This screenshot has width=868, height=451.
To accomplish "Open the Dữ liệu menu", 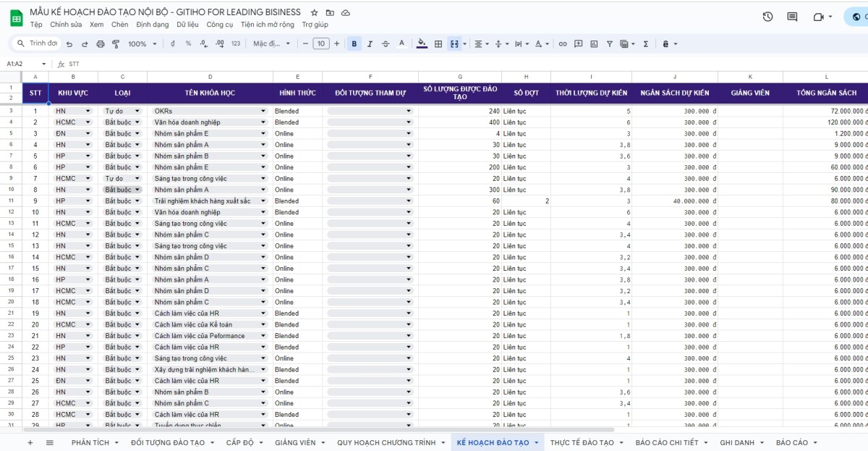I will coord(187,25).
